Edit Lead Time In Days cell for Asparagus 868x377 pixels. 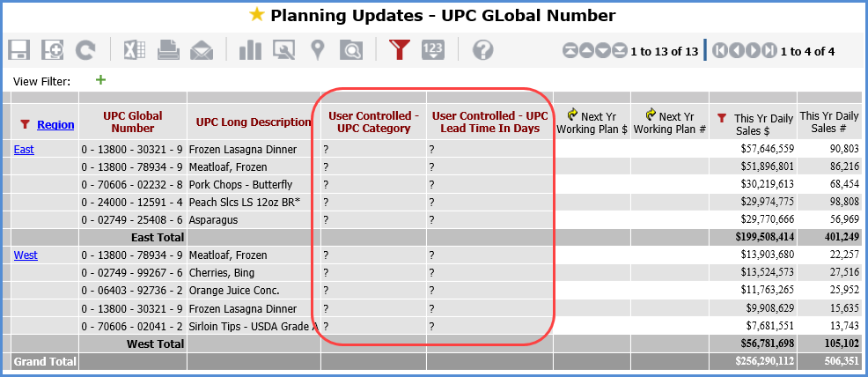[489, 220]
